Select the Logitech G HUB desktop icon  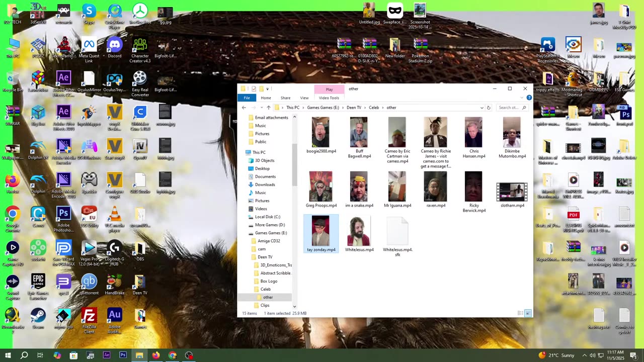tap(115, 253)
